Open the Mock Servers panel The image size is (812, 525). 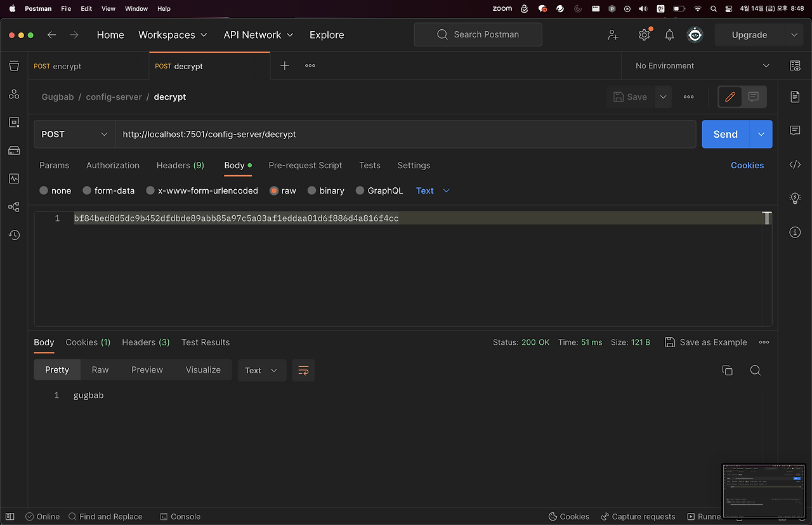click(14, 150)
